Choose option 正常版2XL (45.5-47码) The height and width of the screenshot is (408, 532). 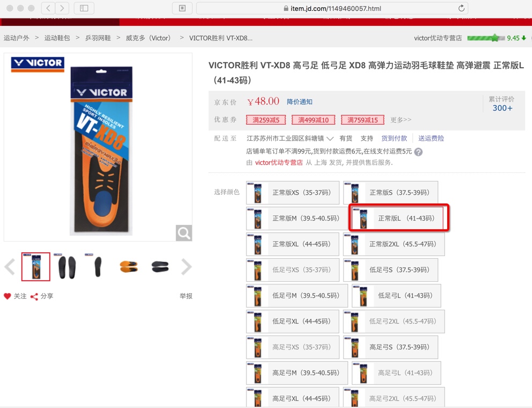(x=394, y=244)
